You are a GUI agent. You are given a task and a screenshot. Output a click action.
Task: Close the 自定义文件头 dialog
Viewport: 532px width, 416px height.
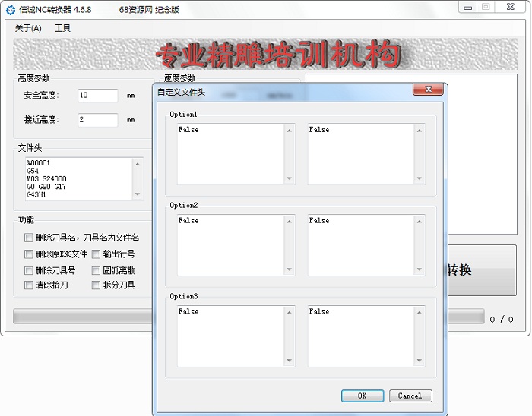tap(428, 90)
